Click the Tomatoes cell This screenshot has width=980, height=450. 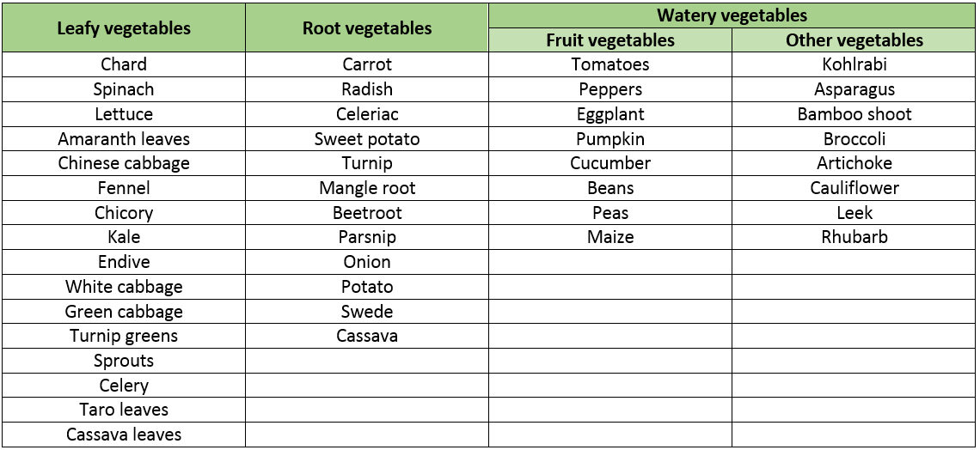(x=610, y=64)
